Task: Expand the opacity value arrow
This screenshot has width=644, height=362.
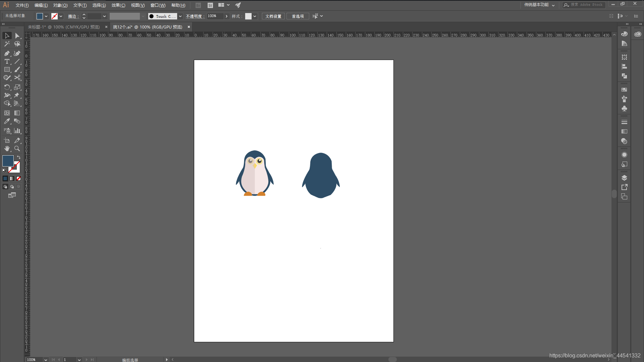Action: [227, 16]
